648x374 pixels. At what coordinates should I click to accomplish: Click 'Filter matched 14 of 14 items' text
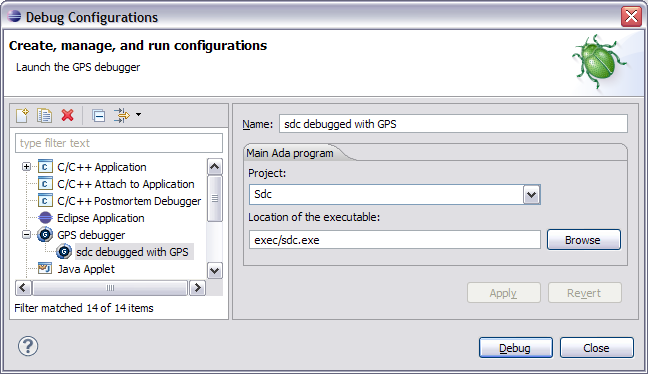point(84,308)
